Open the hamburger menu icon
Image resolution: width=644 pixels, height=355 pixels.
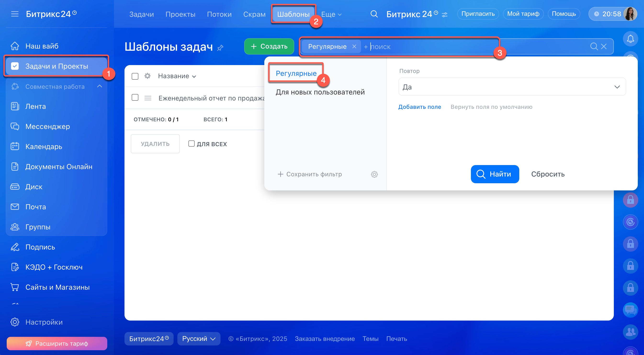tap(15, 14)
